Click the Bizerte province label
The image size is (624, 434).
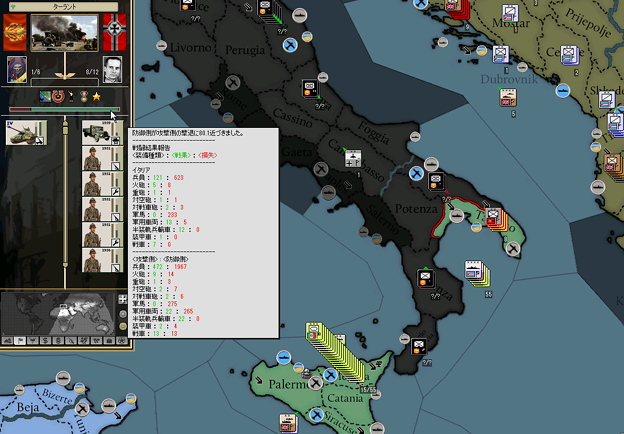pyautogui.click(x=58, y=396)
